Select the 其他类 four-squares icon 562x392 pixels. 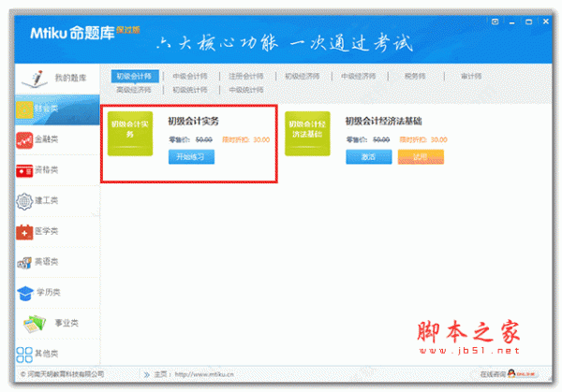pyautogui.click(x=24, y=355)
